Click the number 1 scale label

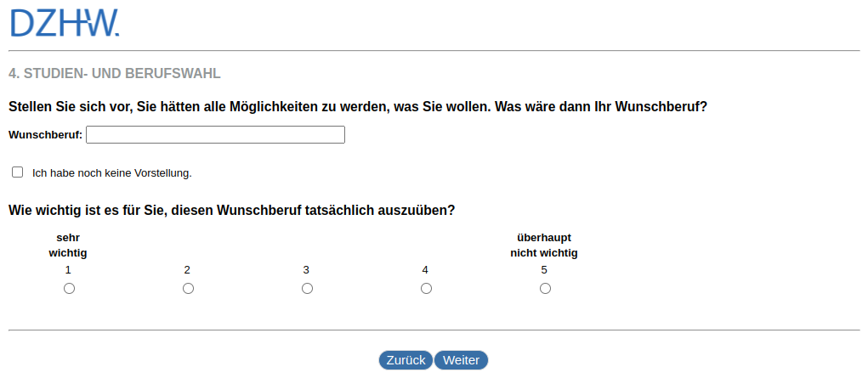tap(68, 270)
